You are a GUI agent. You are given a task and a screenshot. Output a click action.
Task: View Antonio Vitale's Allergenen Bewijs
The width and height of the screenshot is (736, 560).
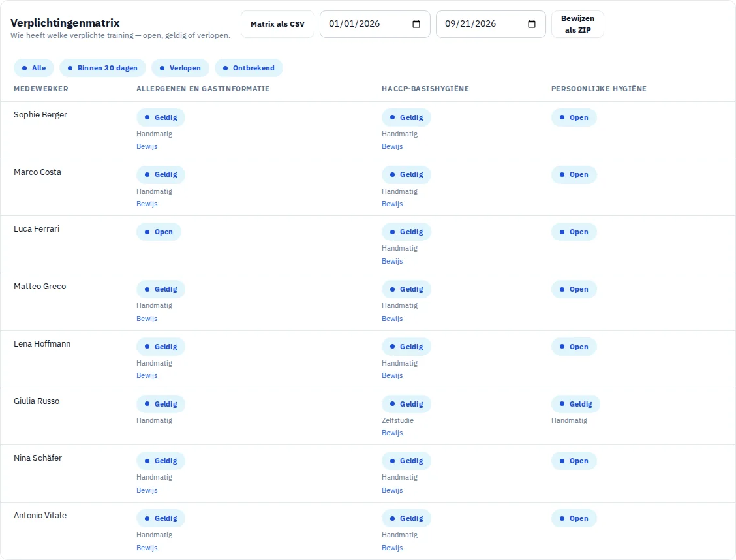click(x=147, y=548)
